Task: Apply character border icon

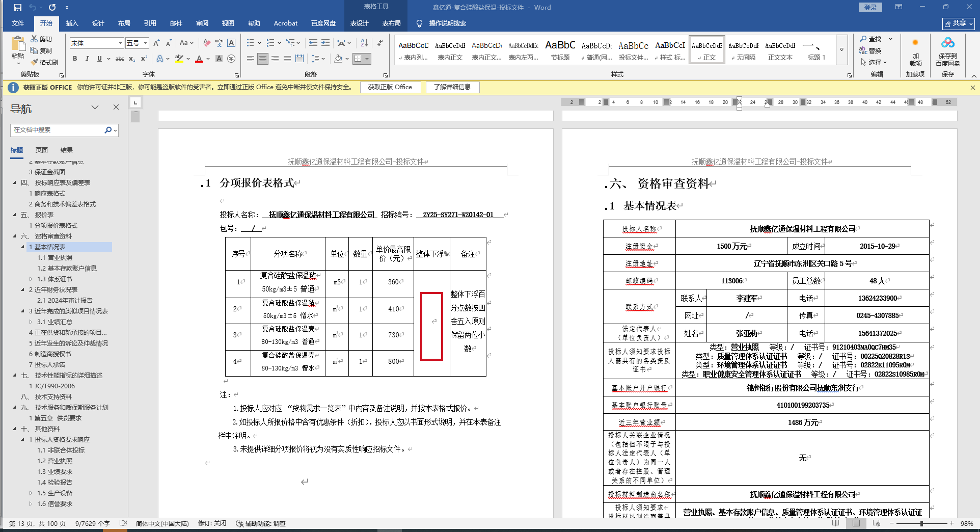Action: 231,43
